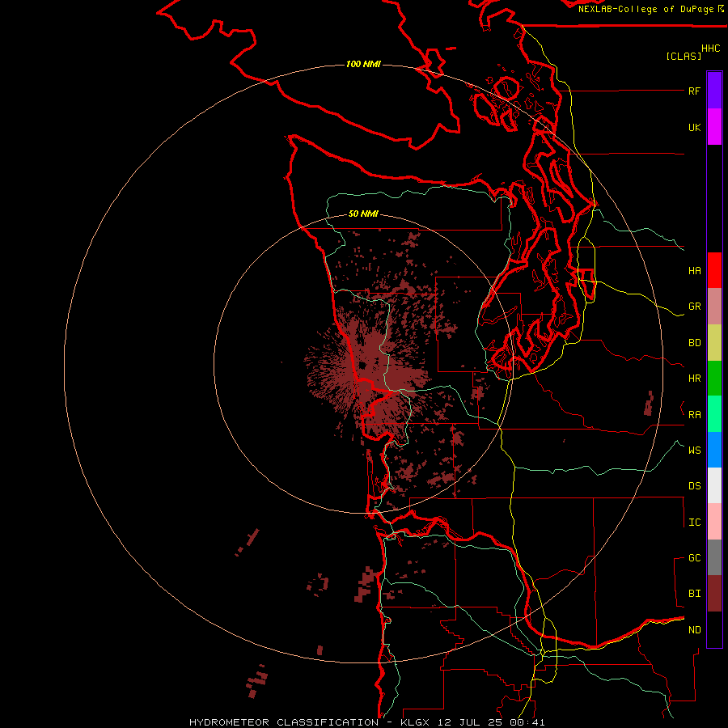Click the "100 NMI" range ring label
728x728 pixels.
363,64
